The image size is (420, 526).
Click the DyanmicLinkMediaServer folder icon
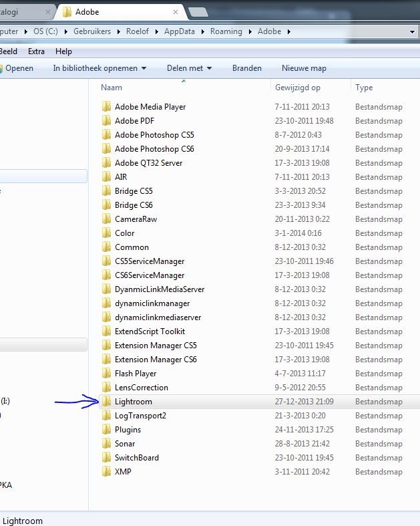(x=106, y=289)
